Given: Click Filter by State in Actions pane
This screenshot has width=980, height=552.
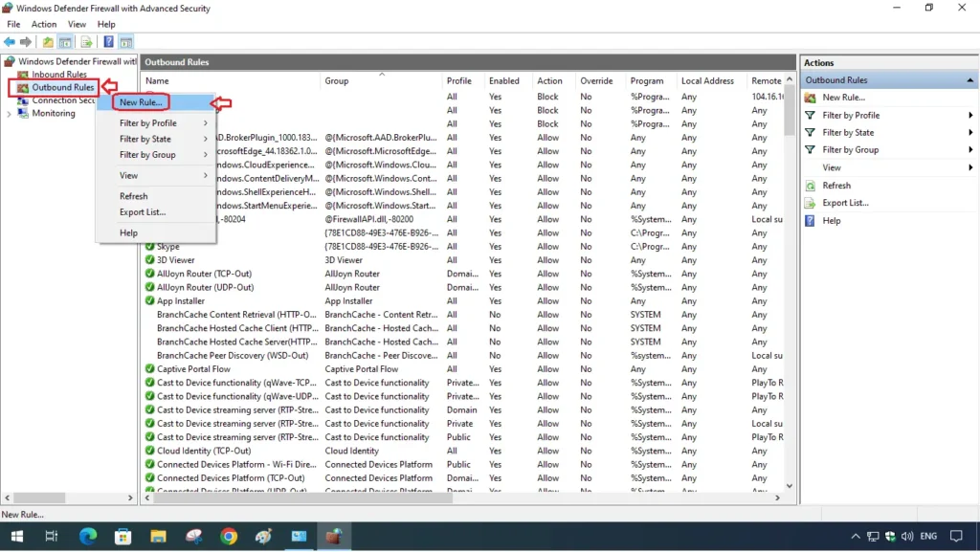Looking at the screenshot, I should [x=848, y=132].
